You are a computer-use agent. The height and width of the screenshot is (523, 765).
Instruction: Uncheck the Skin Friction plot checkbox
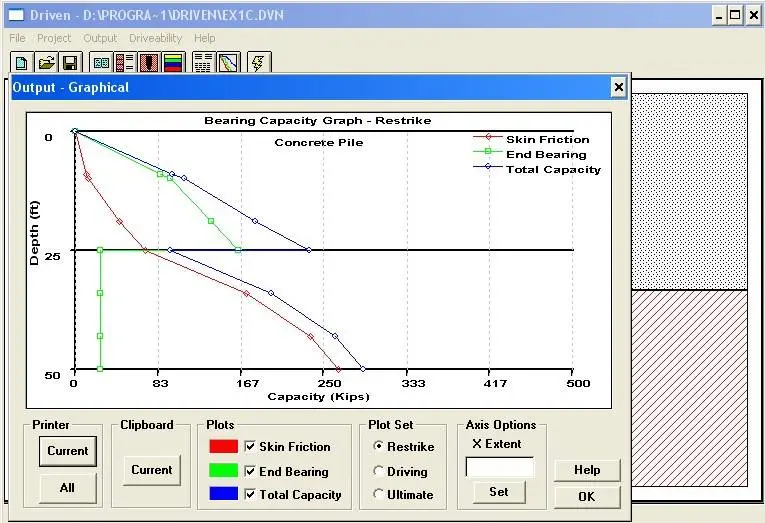click(250, 446)
